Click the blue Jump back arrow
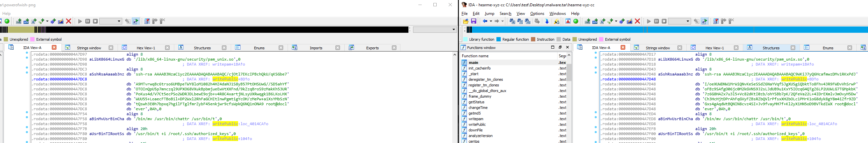 (485, 21)
